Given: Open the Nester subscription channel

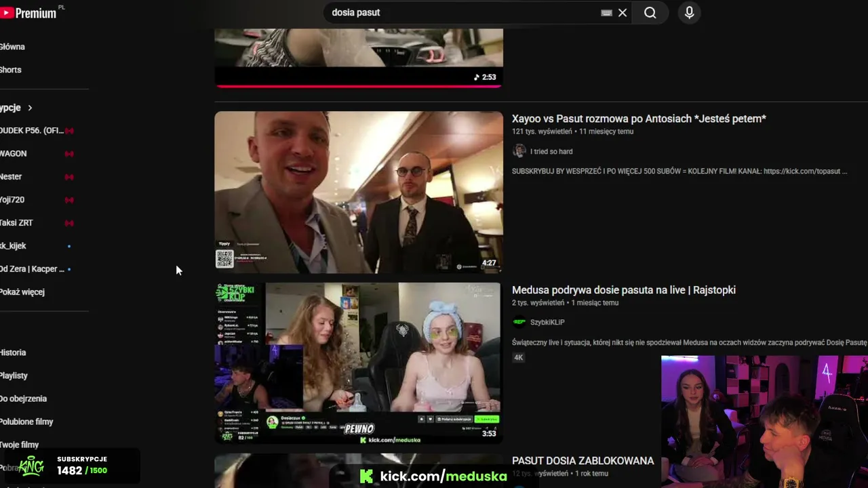Looking at the screenshot, I should click(x=11, y=177).
